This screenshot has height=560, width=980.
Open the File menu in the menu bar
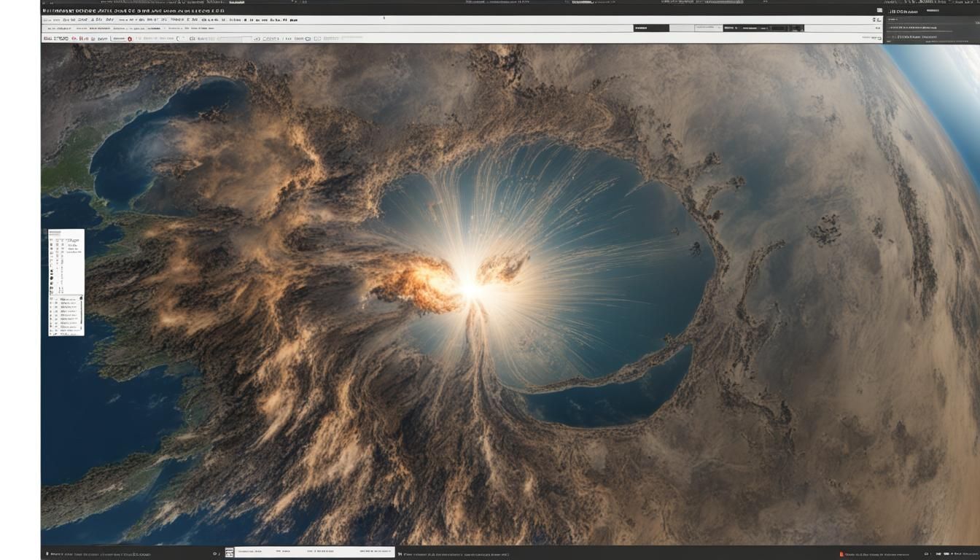click(x=47, y=20)
